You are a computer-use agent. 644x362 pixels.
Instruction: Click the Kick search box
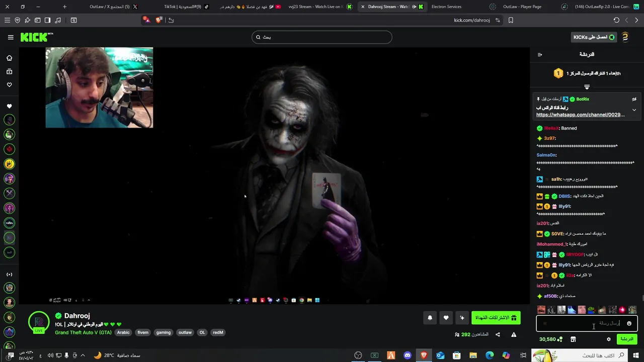tap(322, 37)
